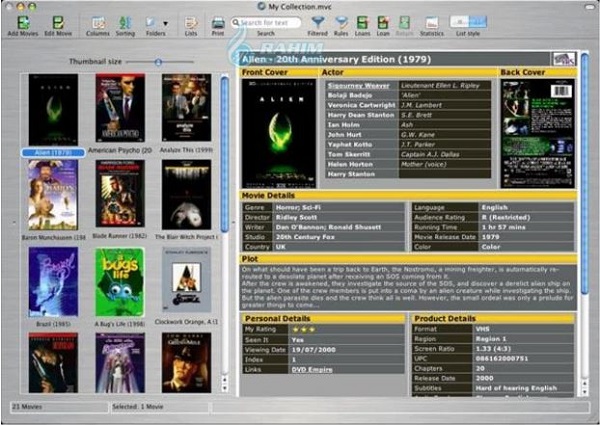Click the Loan toolbar icon
The image size is (600, 425).
point(384,22)
